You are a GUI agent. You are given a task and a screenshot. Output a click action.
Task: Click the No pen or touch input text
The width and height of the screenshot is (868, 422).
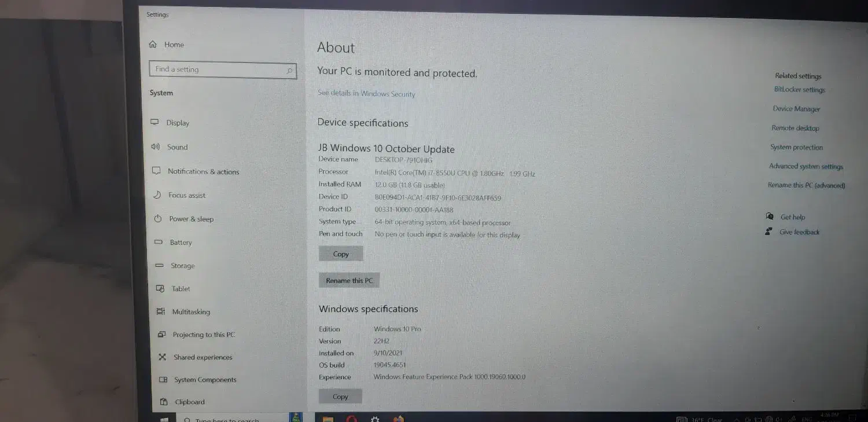(x=447, y=235)
